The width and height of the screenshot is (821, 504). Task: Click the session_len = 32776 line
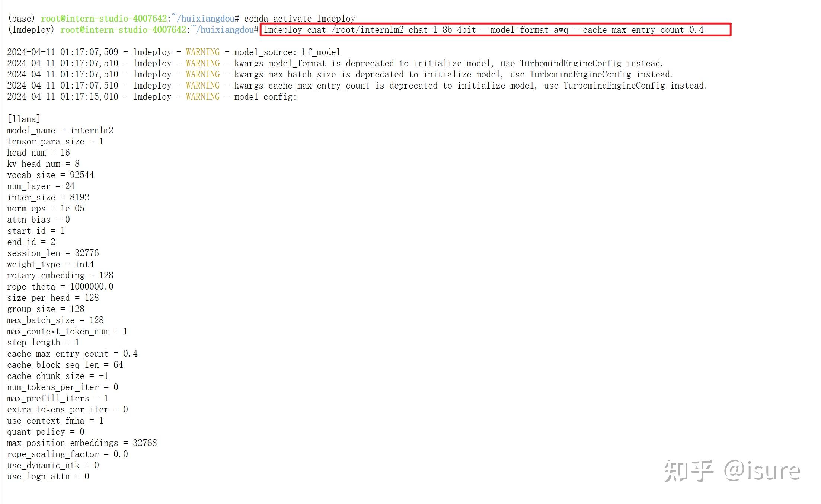(53, 253)
